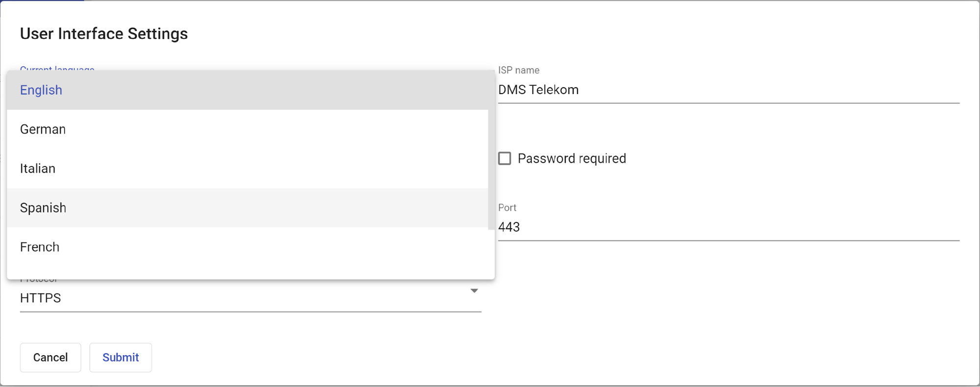Click the partially hidden Current language label
The image size is (980, 387).
click(57, 69)
